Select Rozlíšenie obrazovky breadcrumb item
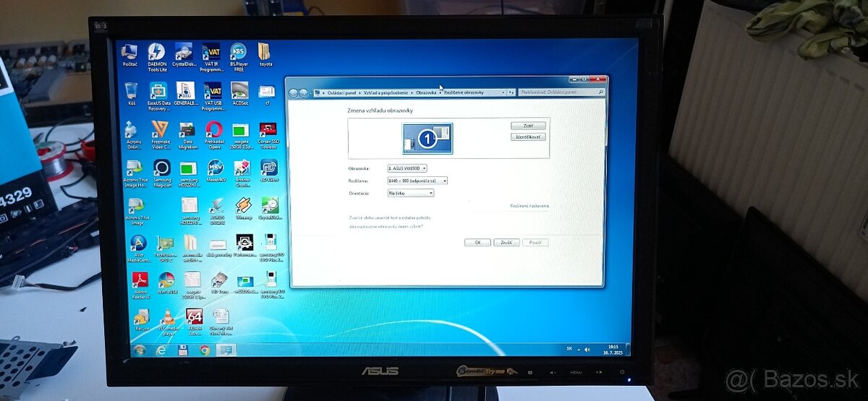 click(464, 92)
